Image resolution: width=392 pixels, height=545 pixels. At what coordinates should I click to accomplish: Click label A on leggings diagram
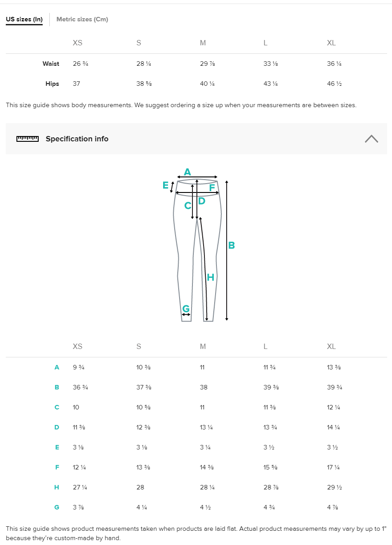click(x=187, y=172)
